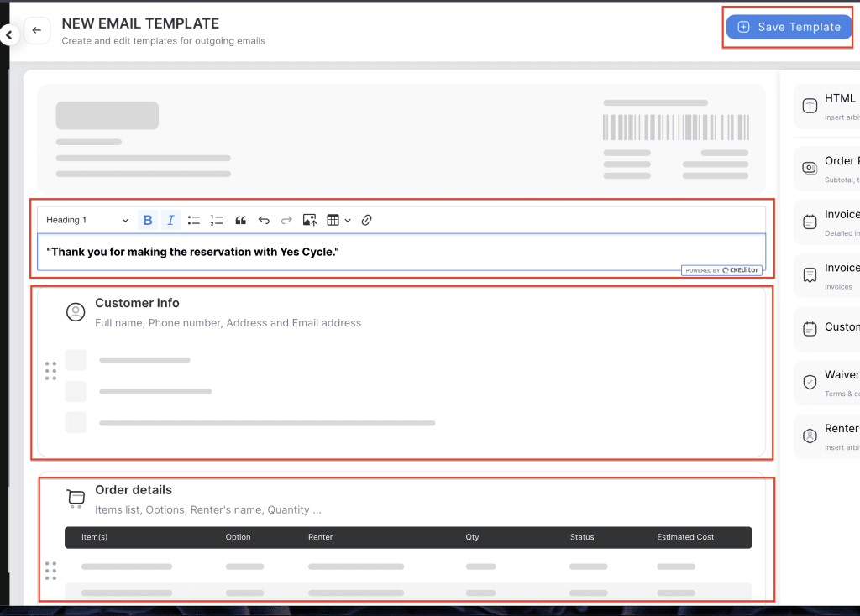Apply block quote formatting
Screen dimensions: 860x616
[x=240, y=220]
